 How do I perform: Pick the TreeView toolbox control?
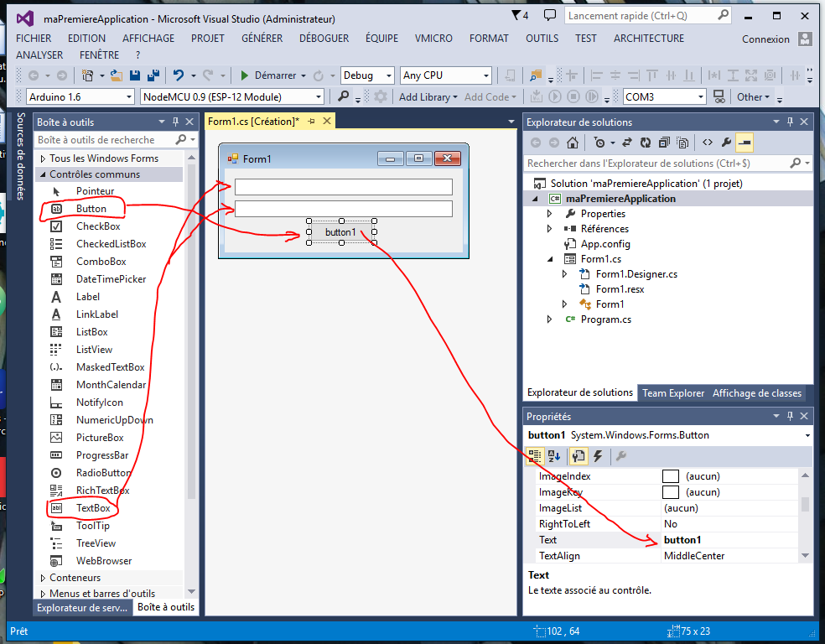96,543
